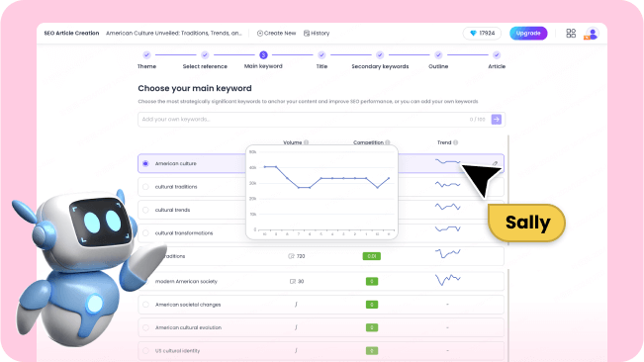Submit keyword with the arrow button
The height and width of the screenshot is (362, 644).
tap(497, 120)
